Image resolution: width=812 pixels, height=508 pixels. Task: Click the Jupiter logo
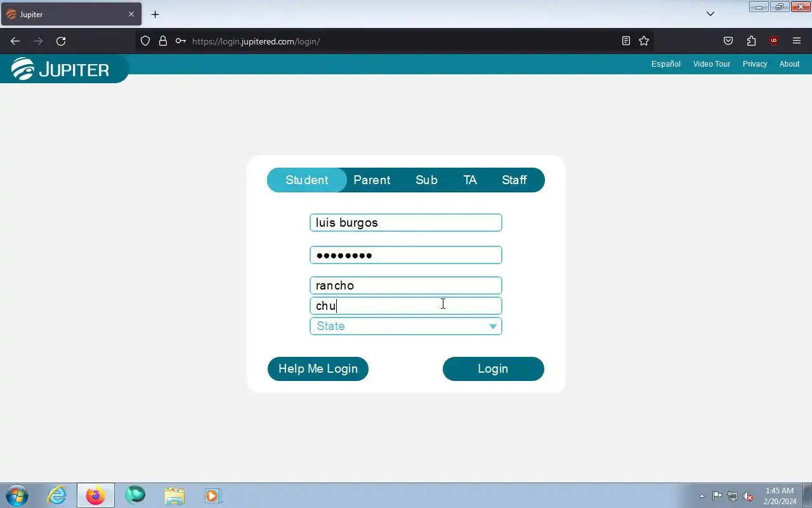point(61,69)
